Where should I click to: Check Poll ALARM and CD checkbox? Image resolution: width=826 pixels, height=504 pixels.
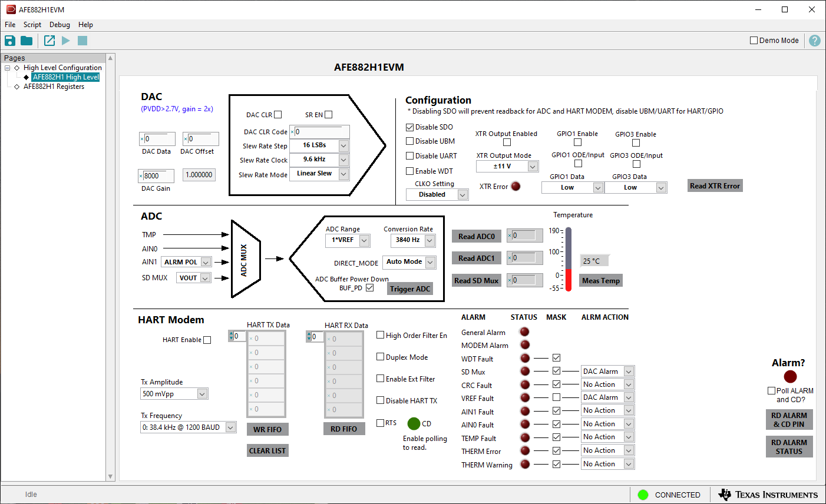[x=771, y=391]
